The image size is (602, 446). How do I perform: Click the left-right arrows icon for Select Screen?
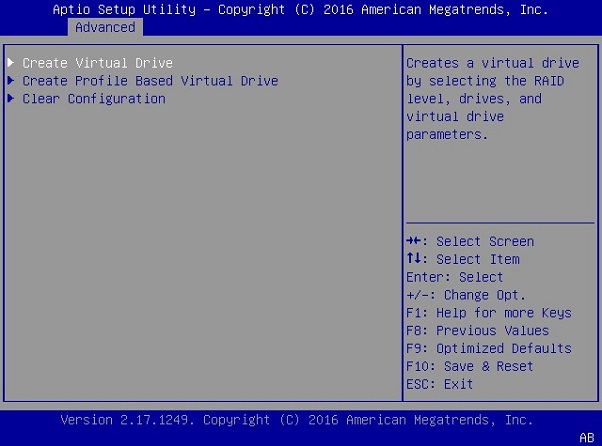(414, 241)
